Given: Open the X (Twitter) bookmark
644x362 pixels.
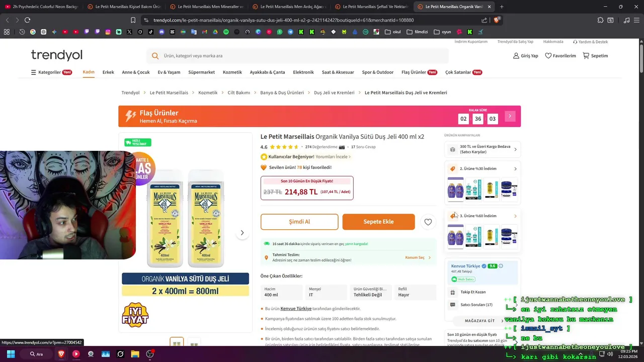Looking at the screenshot, I should pos(129,32).
